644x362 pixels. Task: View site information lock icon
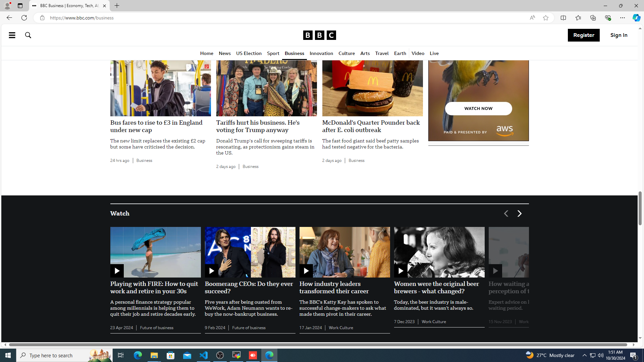pos(42,18)
